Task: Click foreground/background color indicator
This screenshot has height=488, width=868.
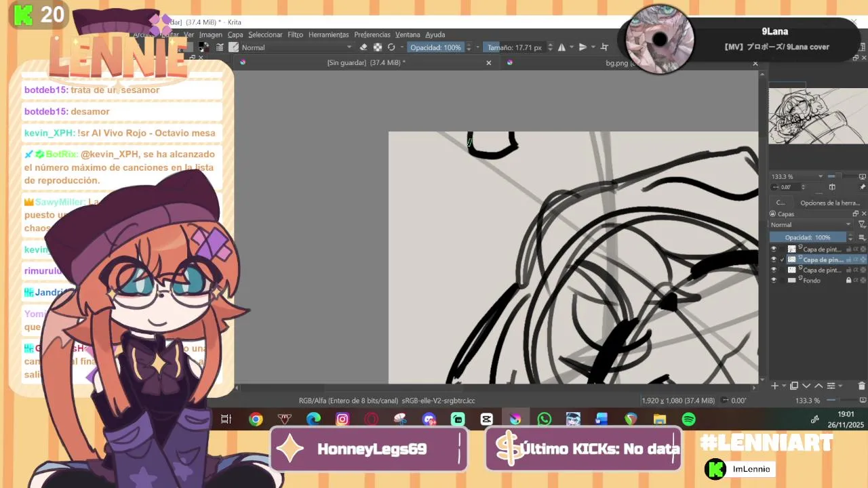Action: point(203,47)
